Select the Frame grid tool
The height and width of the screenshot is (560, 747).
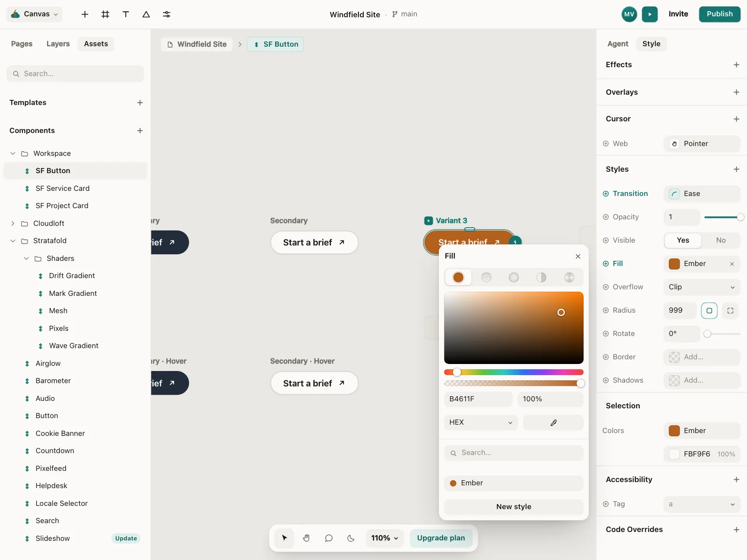click(106, 14)
